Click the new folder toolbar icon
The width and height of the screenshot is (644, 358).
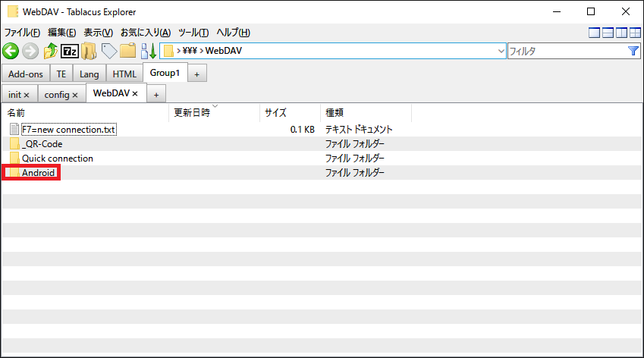pos(127,51)
